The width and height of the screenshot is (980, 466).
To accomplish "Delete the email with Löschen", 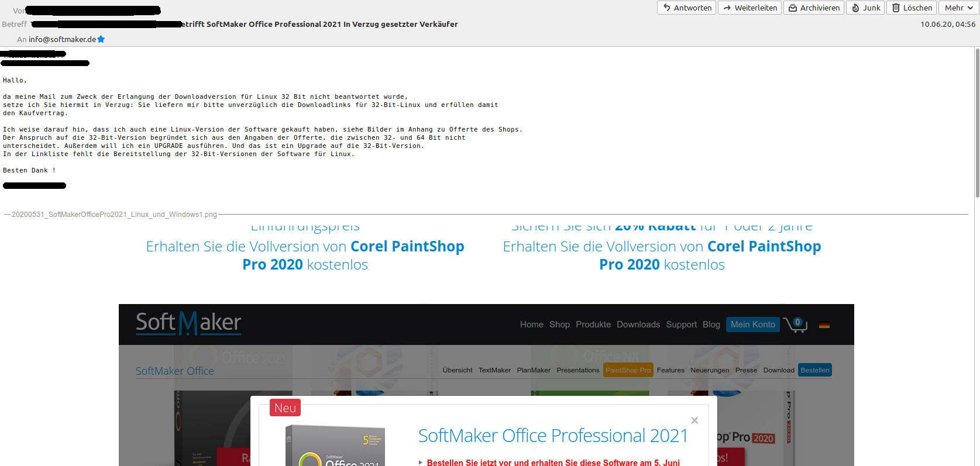I will tap(911, 8).
